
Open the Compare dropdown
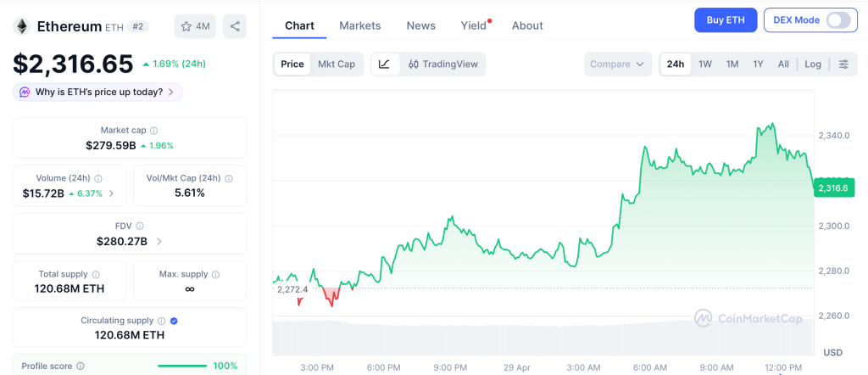pos(618,64)
